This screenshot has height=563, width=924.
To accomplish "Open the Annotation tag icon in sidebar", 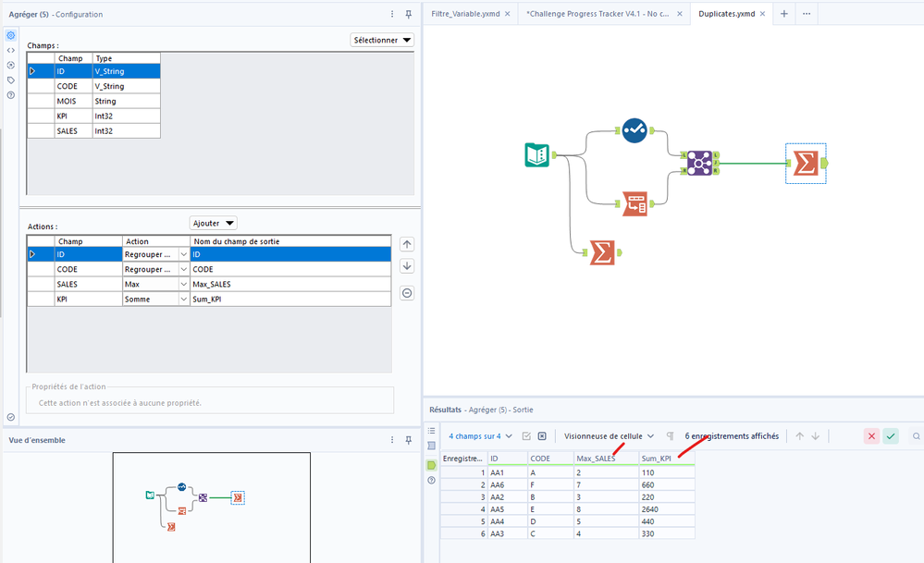I will pos(10,80).
